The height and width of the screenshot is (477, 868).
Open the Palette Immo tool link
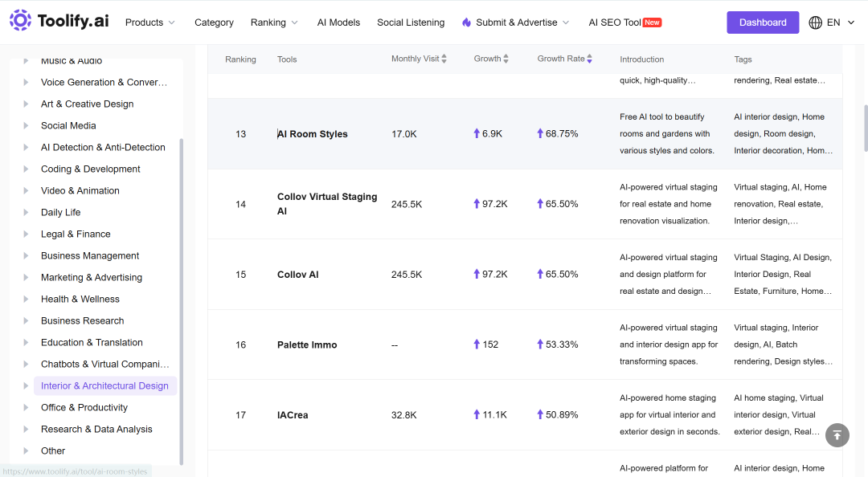307,344
